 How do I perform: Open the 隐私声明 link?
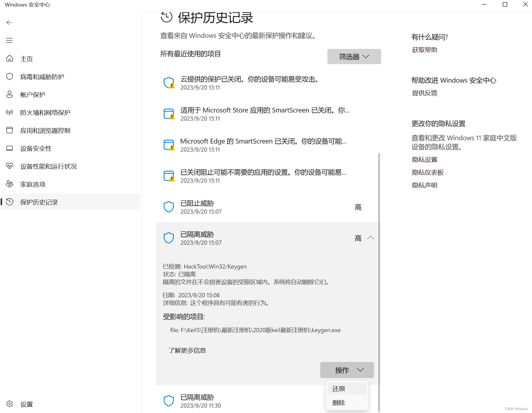[424, 185]
